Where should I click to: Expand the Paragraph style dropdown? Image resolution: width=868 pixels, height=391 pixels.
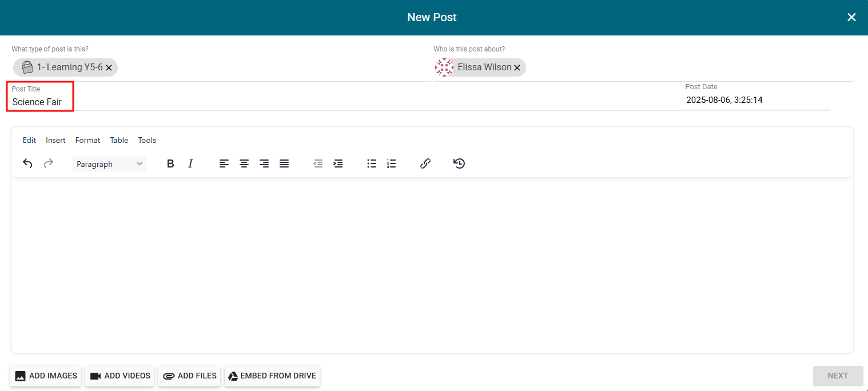tap(109, 164)
